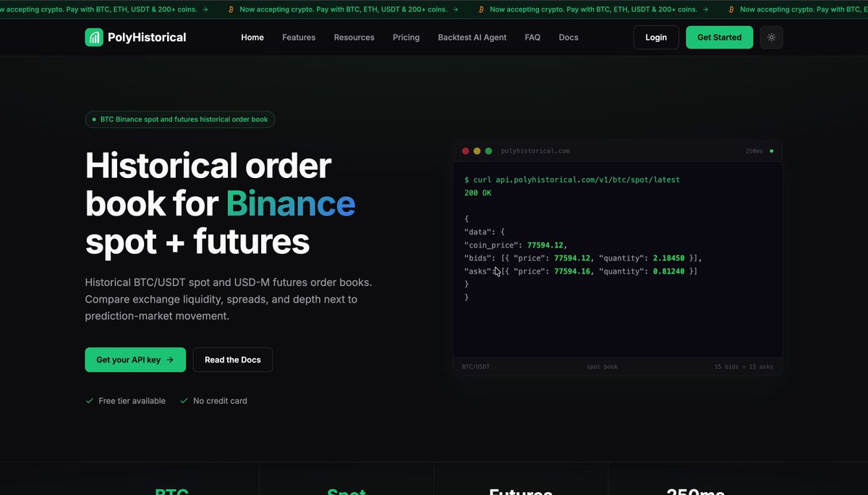
Task: Click the 15 bids + 15 asks text
Action: pyautogui.click(x=743, y=367)
